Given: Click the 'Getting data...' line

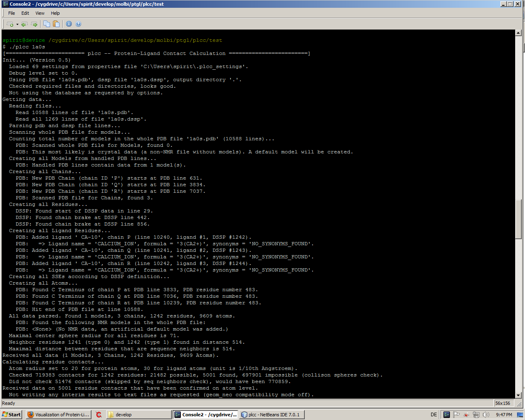Looking at the screenshot, I should (x=27, y=99).
